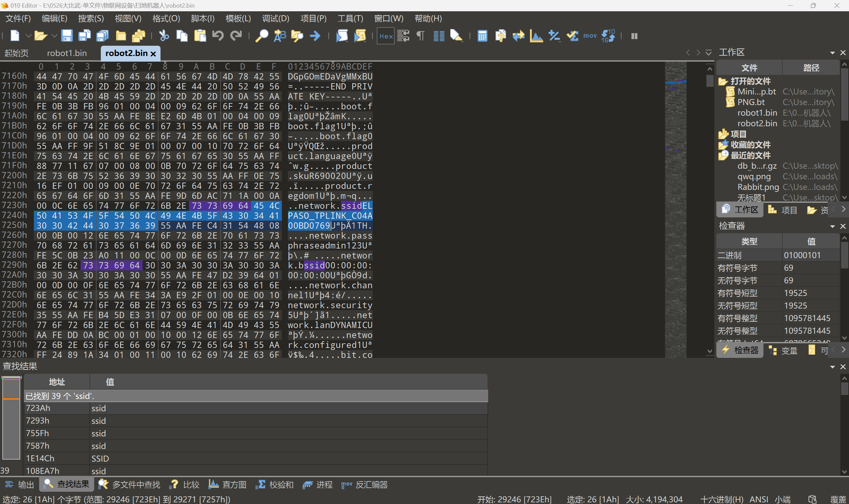
Task: Create a new file with toolbar icon
Action: (15, 36)
